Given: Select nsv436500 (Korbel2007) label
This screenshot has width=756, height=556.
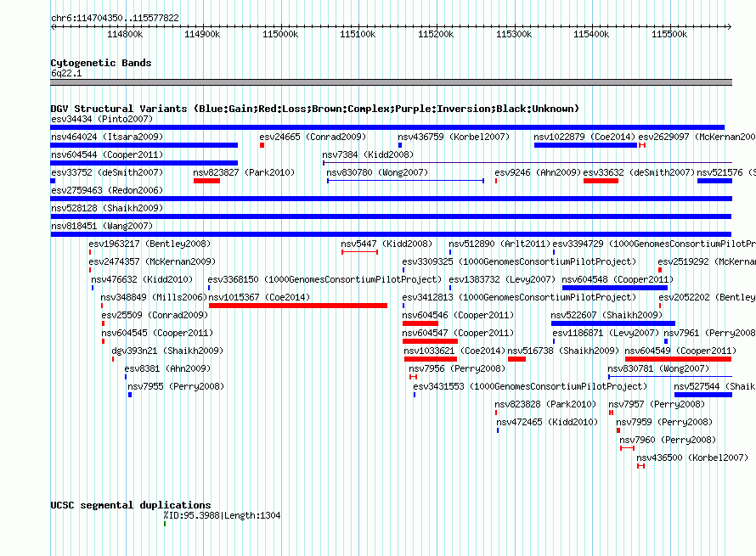Looking at the screenshot, I should (x=692, y=458).
